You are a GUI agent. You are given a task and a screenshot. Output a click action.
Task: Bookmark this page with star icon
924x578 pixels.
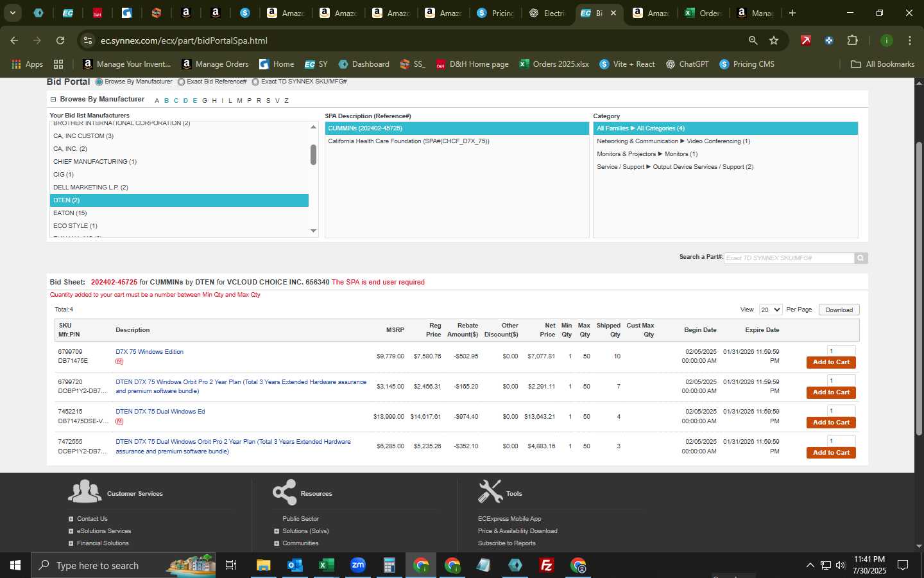coord(774,40)
